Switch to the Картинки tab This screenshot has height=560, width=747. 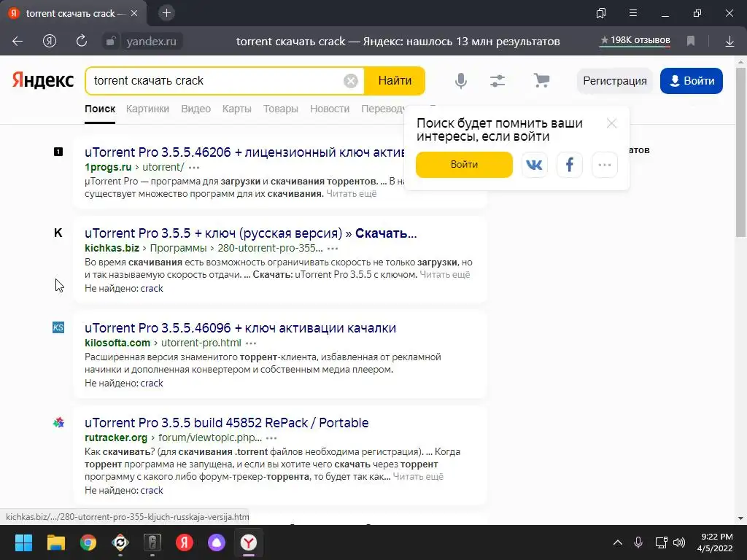pos(147,109)
